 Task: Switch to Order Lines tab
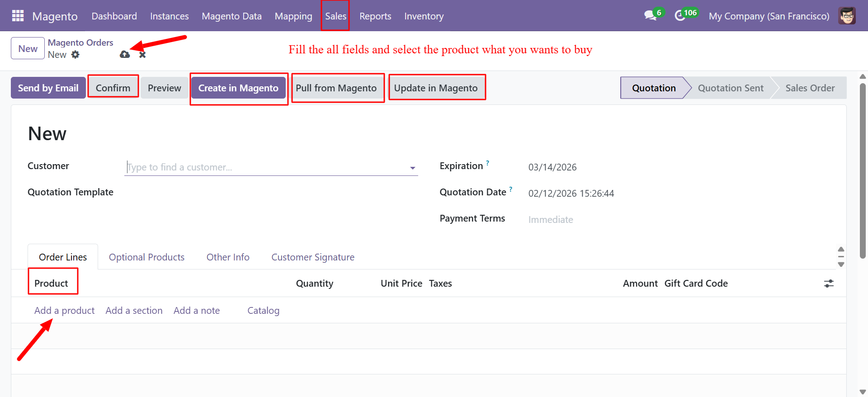63,257
